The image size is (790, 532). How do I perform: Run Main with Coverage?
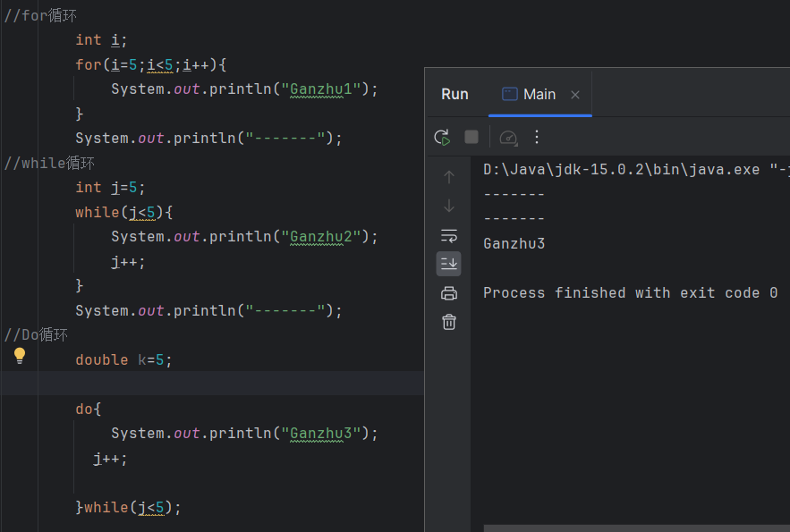506,137
